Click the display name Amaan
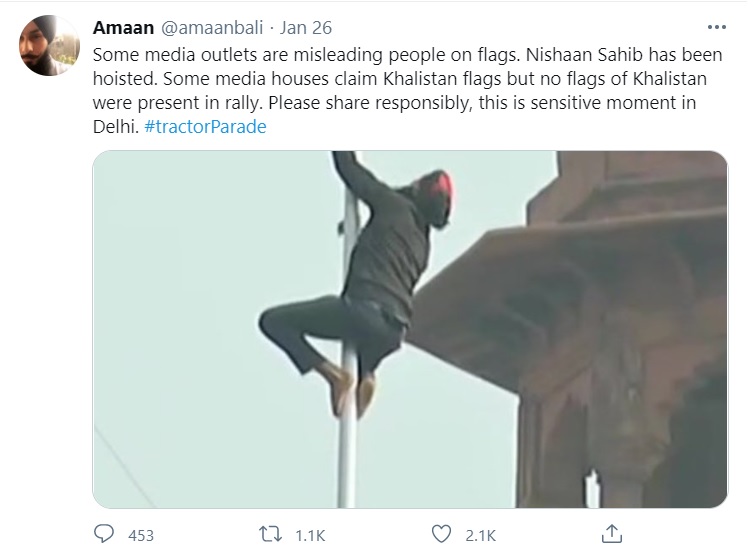The height and width of the screenshot is (558, 748). coord(116,27)
